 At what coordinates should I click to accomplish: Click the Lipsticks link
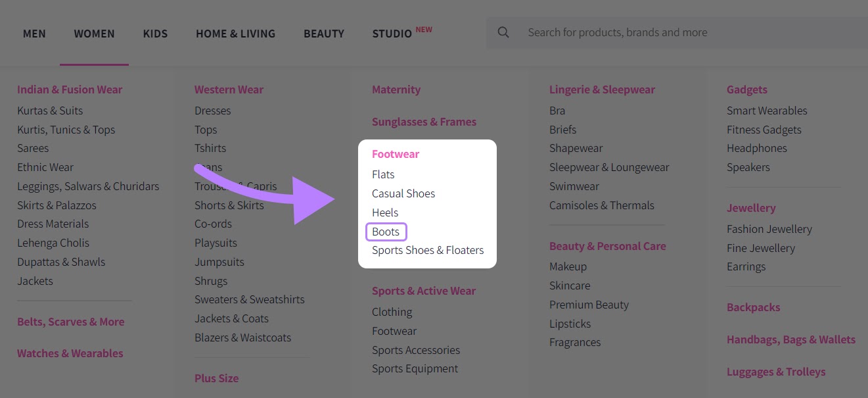tap(570, 323)
